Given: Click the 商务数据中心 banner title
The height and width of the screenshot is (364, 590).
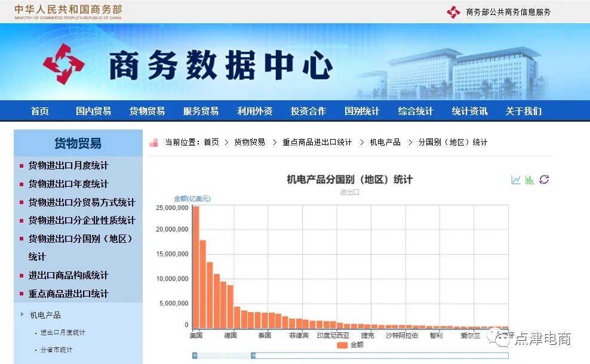Looking at the screenshot, I should pyautogui.click(x=221, y=66).
